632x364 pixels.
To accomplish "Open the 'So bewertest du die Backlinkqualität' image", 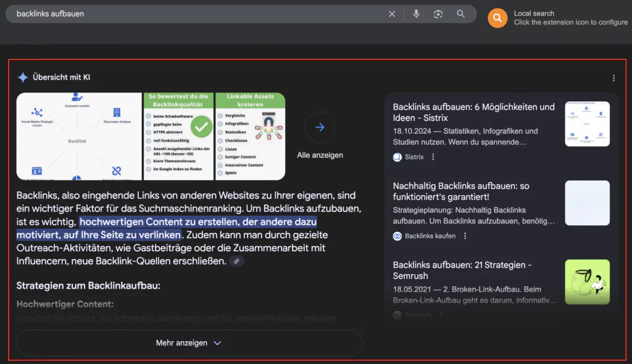I will tap(178, 136).
